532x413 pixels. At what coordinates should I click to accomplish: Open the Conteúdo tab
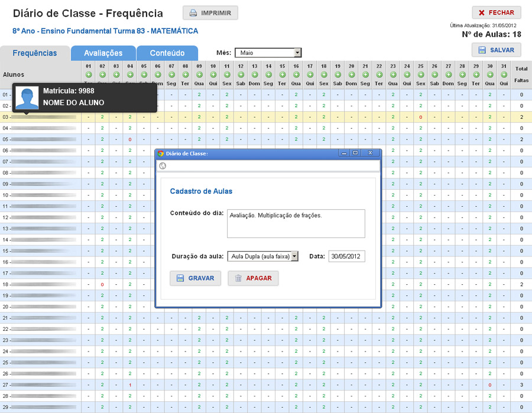point(167,53)
